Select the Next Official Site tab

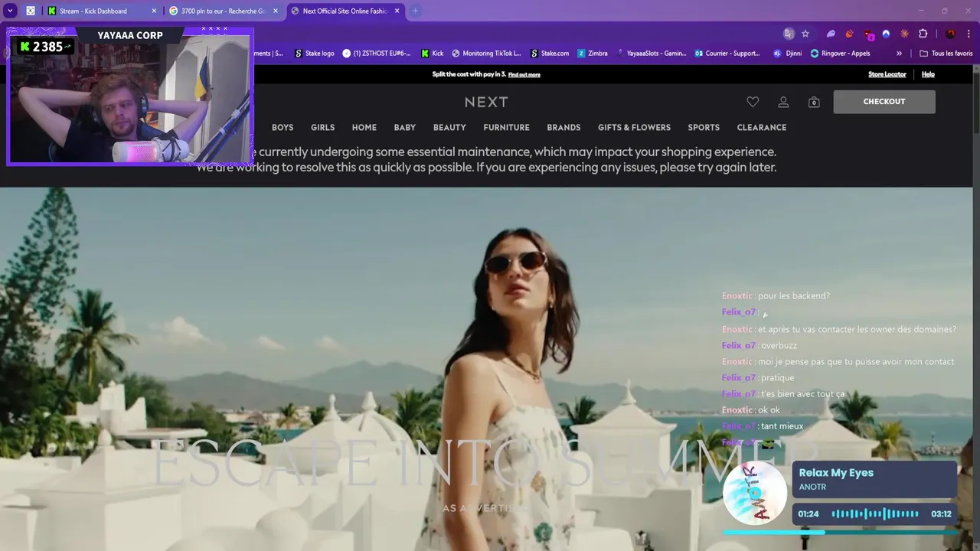pyautogui.click(x=345, y=11)
